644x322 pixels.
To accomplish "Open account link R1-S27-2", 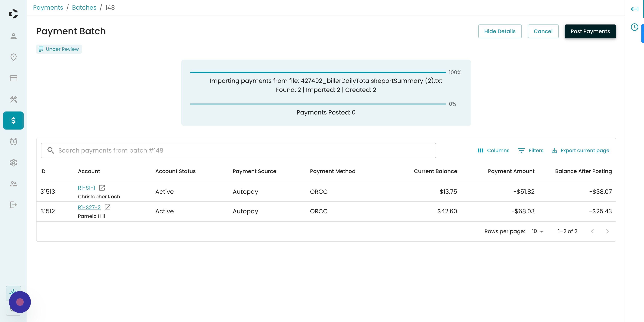I will point(89,207).
